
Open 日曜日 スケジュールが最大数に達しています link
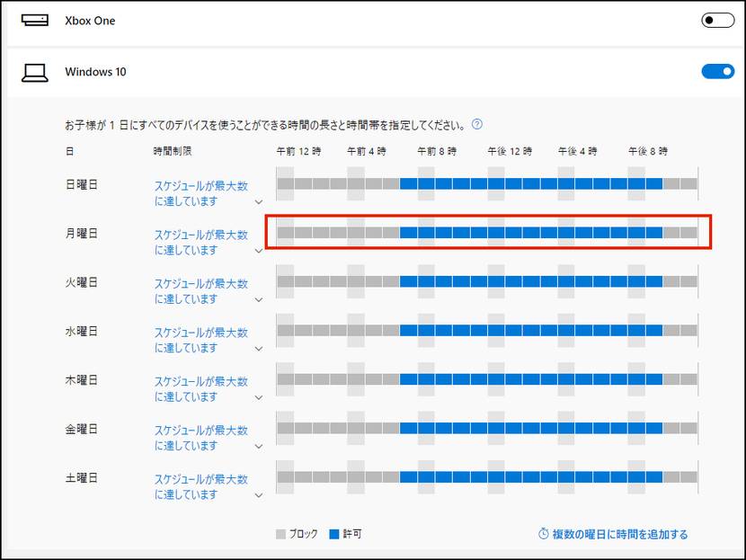click(200, 193)
